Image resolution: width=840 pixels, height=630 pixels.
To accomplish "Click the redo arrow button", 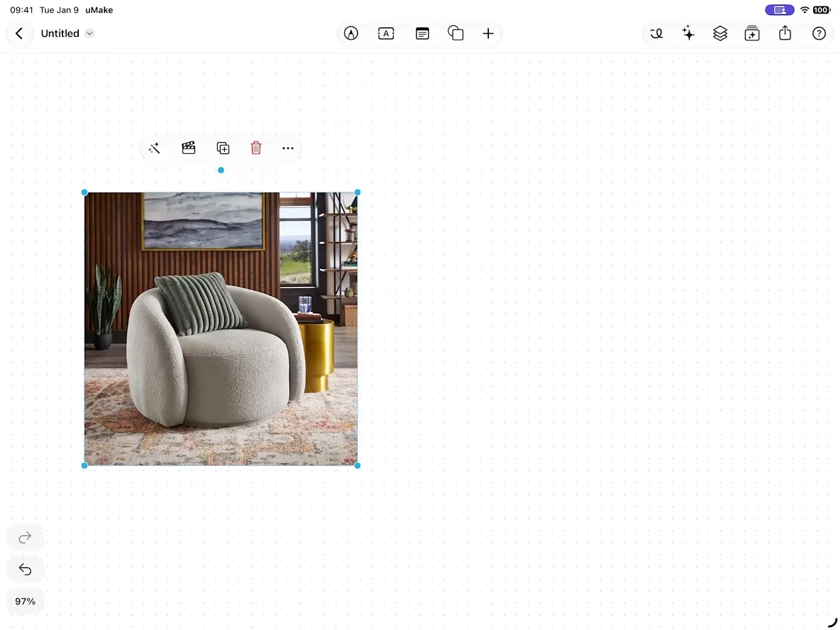I will point(25,537).
